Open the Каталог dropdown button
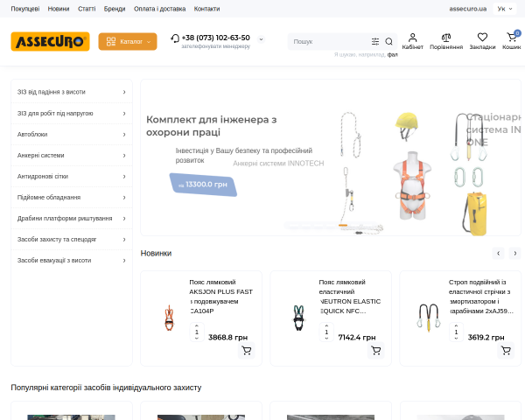 click(x=128, y=41)
